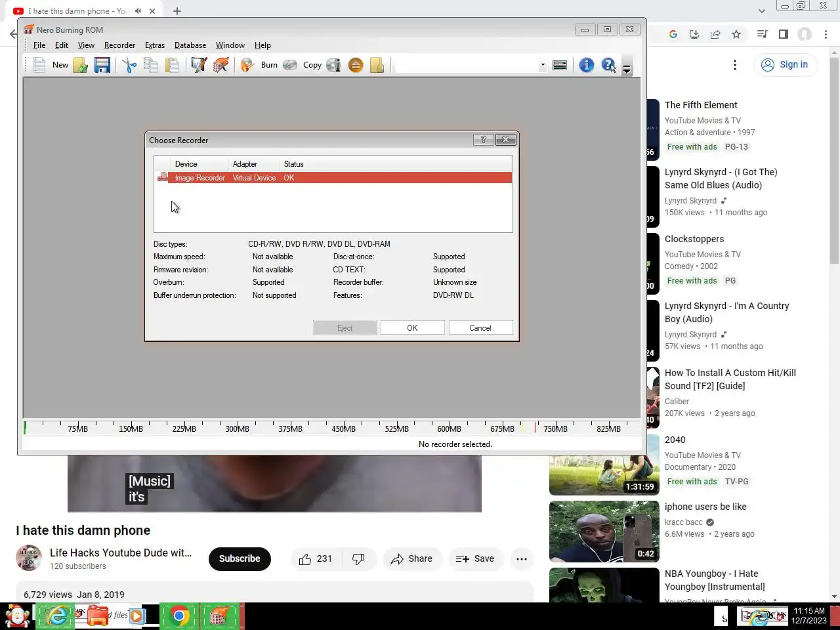The width and height of the screenshot is (840, 630).
Task: Open the Database menu in Nero
Action: (190, 45)
